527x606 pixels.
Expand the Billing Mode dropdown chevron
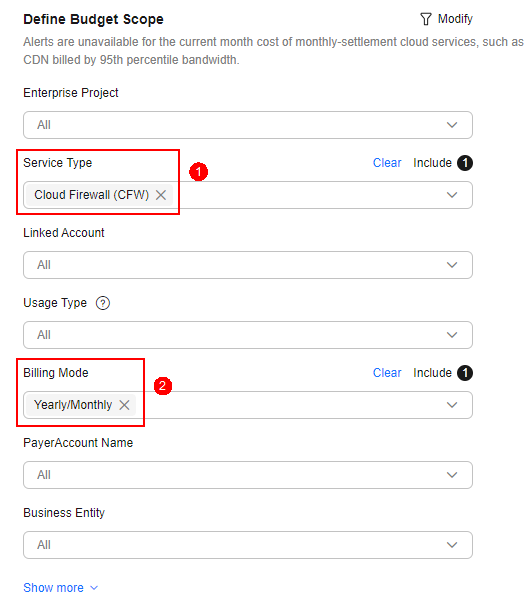[x=452, y=405]
